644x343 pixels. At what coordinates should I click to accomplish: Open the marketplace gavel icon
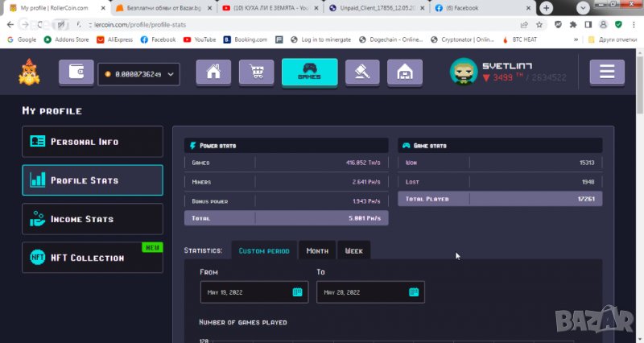coord(362,72)
